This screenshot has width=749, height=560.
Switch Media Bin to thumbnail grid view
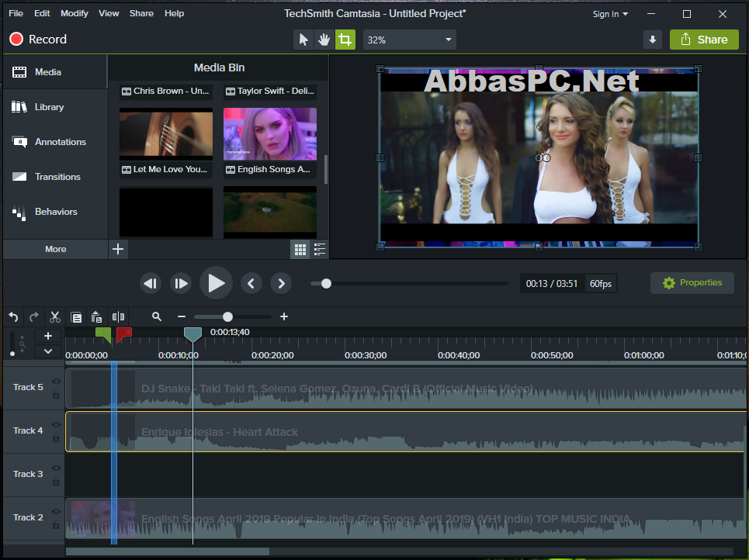(300, 249)
